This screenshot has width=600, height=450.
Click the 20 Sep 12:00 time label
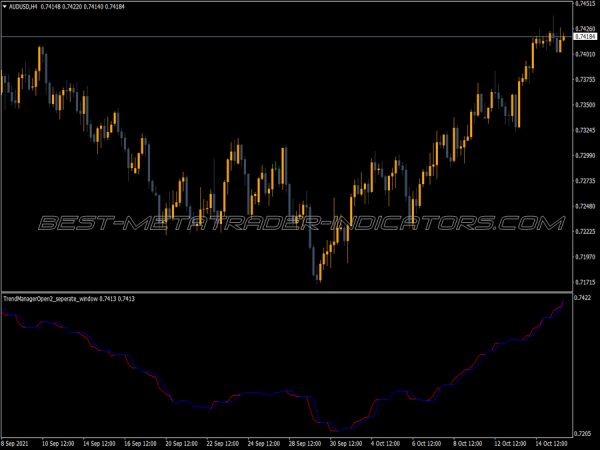(181, 443)
